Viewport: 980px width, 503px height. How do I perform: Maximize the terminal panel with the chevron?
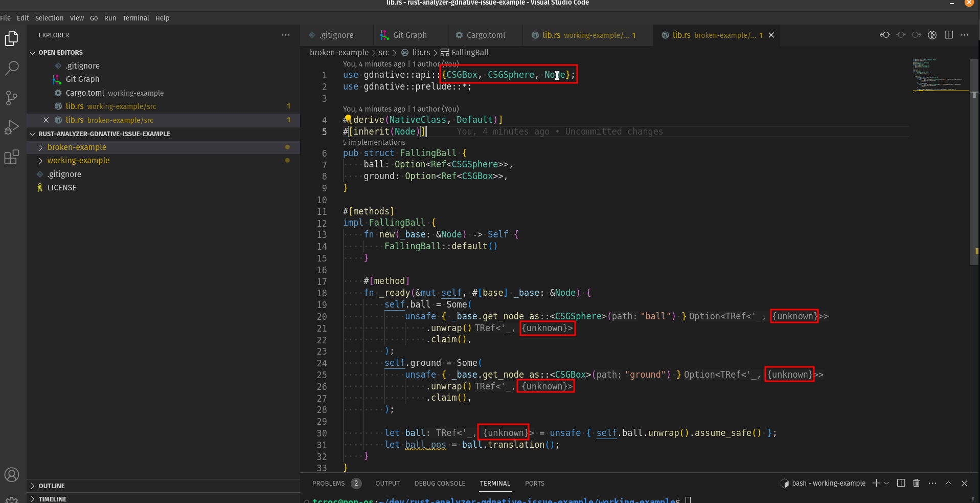[948, 483]
